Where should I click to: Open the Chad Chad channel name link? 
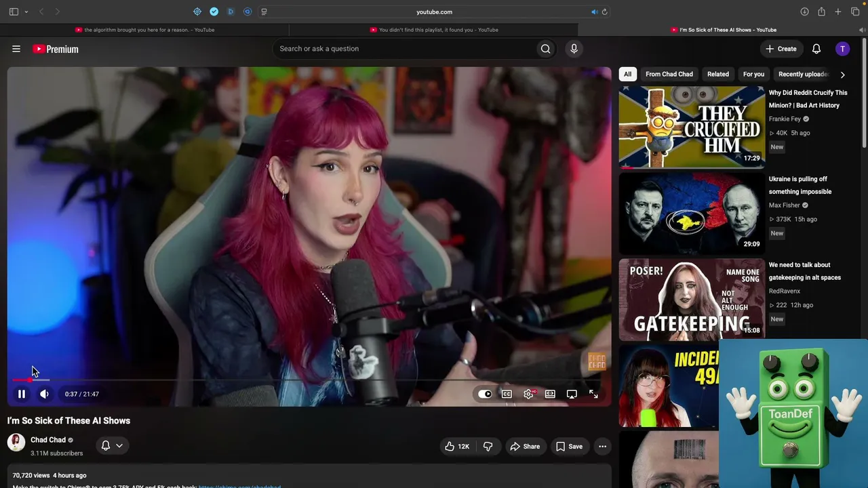coord(48,440)
